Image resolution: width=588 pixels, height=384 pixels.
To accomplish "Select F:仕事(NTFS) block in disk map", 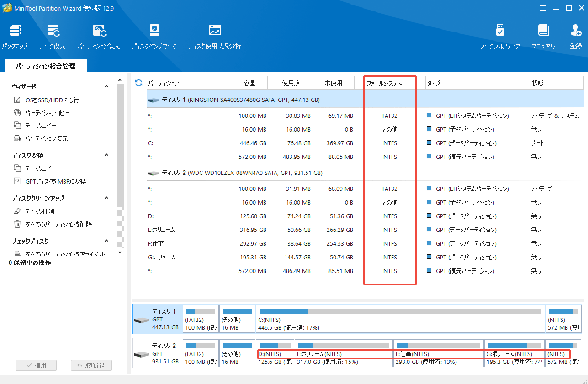I will point(439,353).
